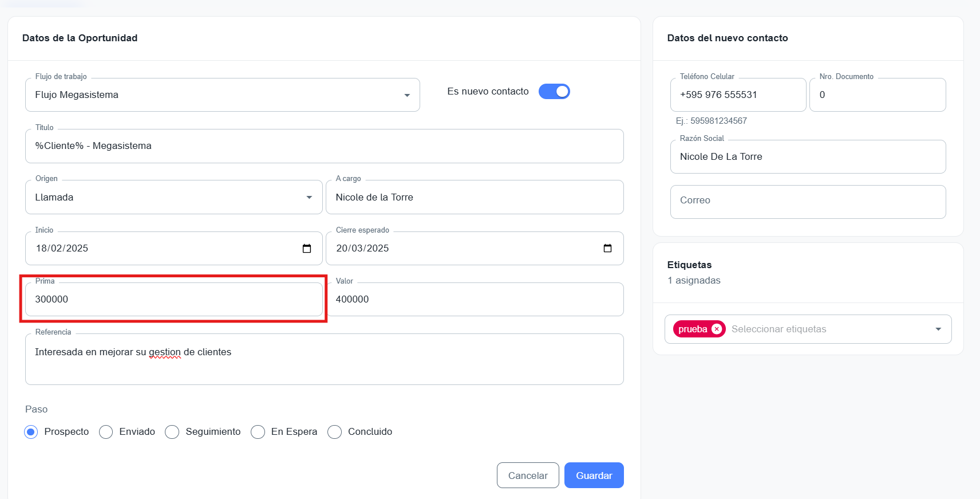Select the Razón Social input field

[807, 157]
